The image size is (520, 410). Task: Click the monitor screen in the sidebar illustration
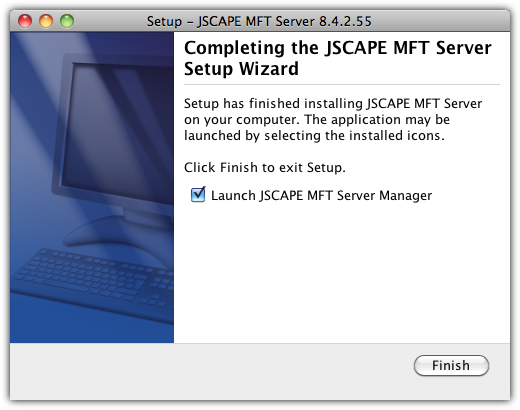click(x=118, y=133)
